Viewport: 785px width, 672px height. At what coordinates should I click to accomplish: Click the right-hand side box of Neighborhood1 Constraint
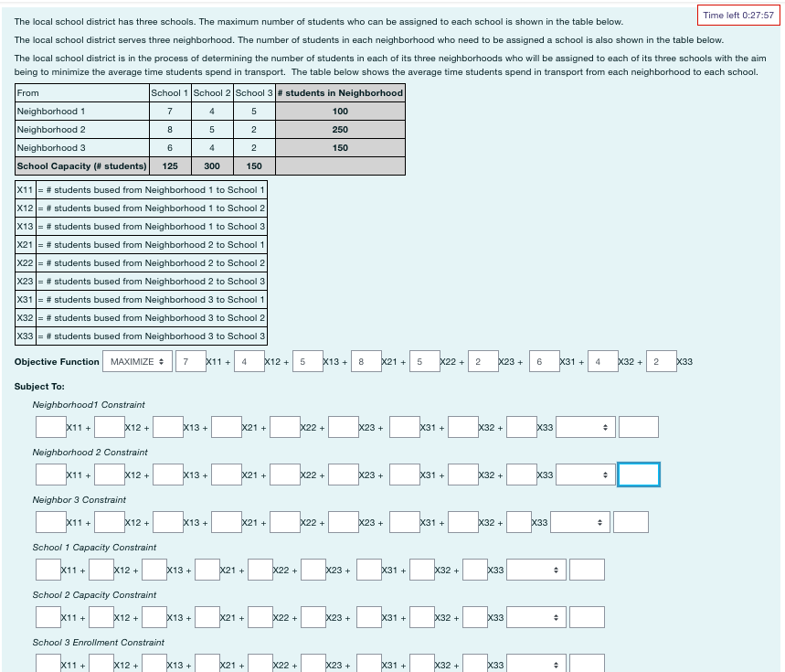[639, 427]
